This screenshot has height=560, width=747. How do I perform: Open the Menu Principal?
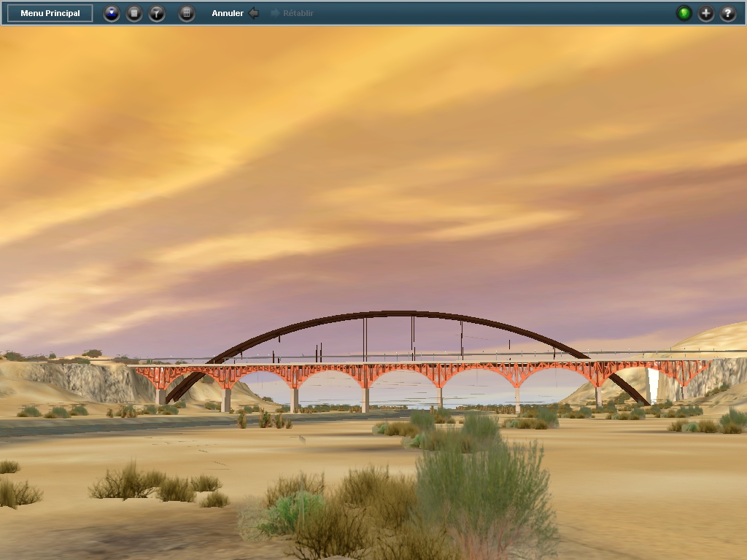coord(50,13)
